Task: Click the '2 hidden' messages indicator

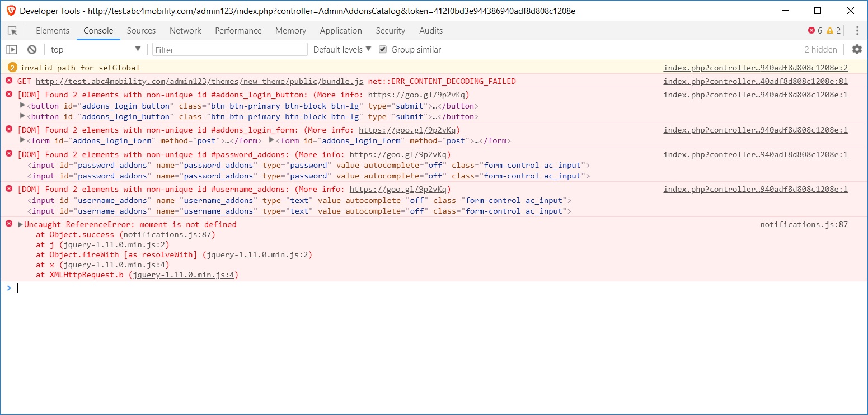Action: click(820, 50)
